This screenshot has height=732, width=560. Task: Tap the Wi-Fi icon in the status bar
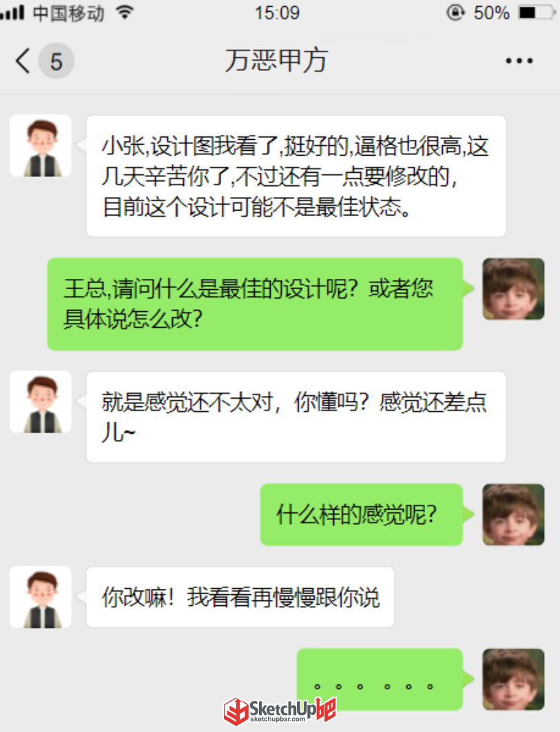coord(124,12)
